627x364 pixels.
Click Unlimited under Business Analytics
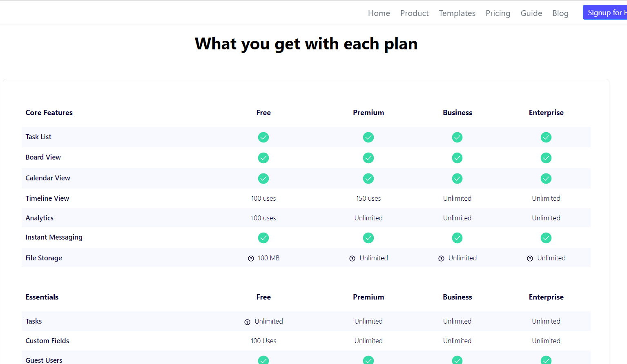click(457, 218)
